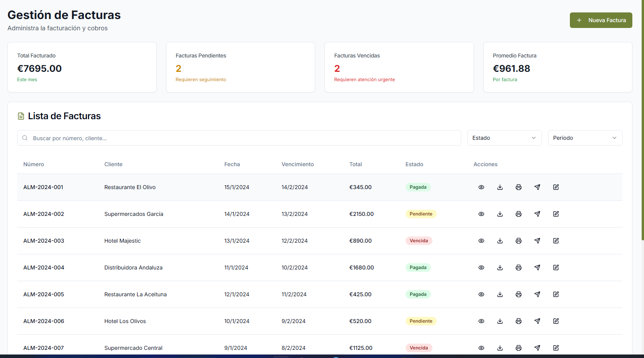Image resolution: width=644 pixels, height=358 pixels.
Task: Edit invoice ALM-2024-005
Action: click(x=555, y=294)
